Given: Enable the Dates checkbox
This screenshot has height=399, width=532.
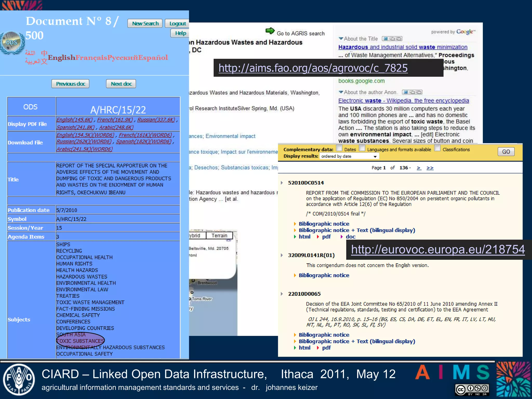Looking at the screenshot, I should coord(339,148).
